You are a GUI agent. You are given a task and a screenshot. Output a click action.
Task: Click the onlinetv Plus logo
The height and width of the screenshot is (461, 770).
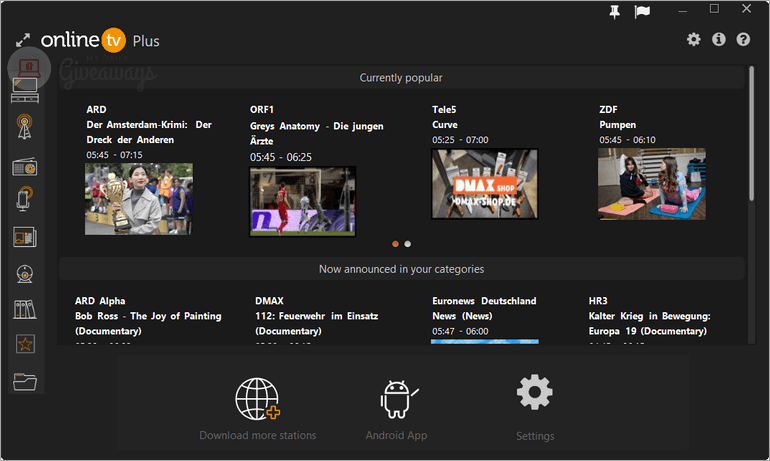point(100,40)
